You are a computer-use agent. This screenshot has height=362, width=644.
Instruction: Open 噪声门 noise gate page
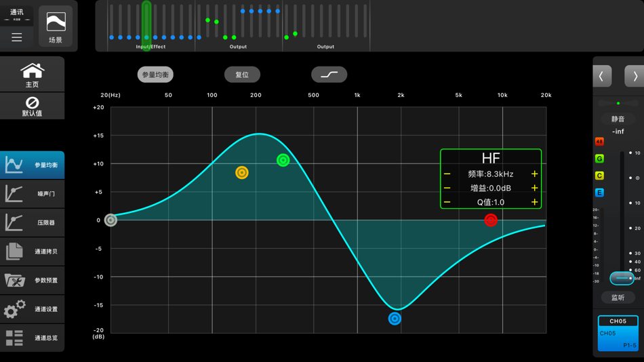tap(32, 193)
